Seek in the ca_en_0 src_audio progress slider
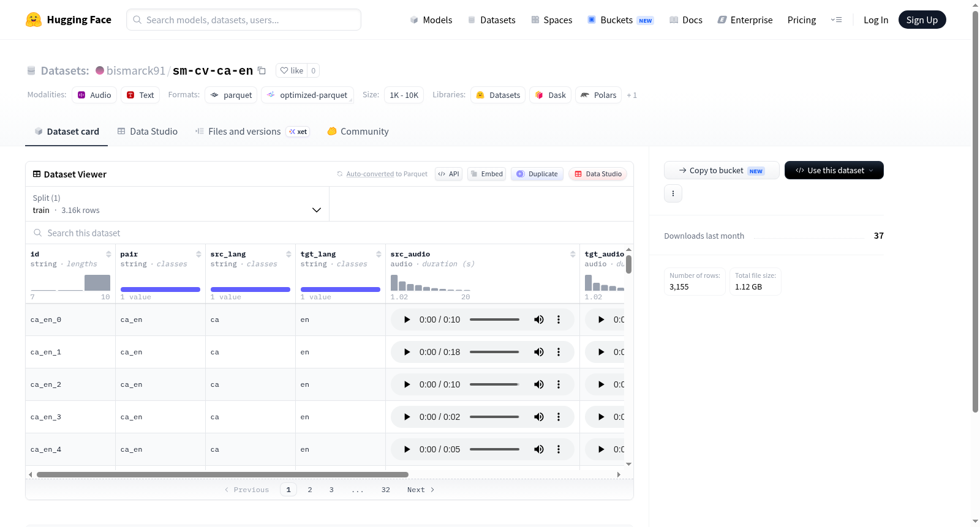This screenshot has height=527, width=980. 494,320
